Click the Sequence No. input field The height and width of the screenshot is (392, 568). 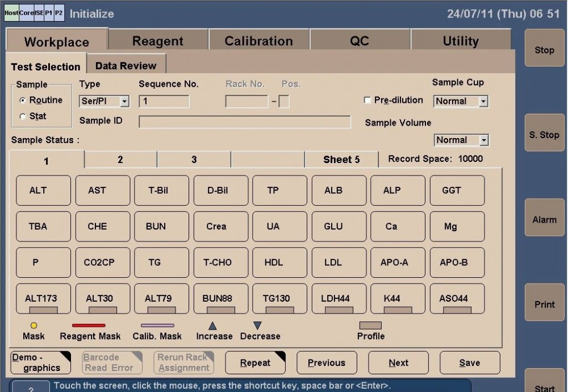[164, 101]
